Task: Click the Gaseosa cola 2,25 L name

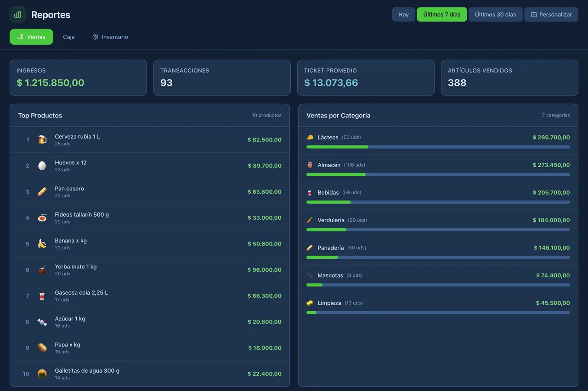Action: 81,292
